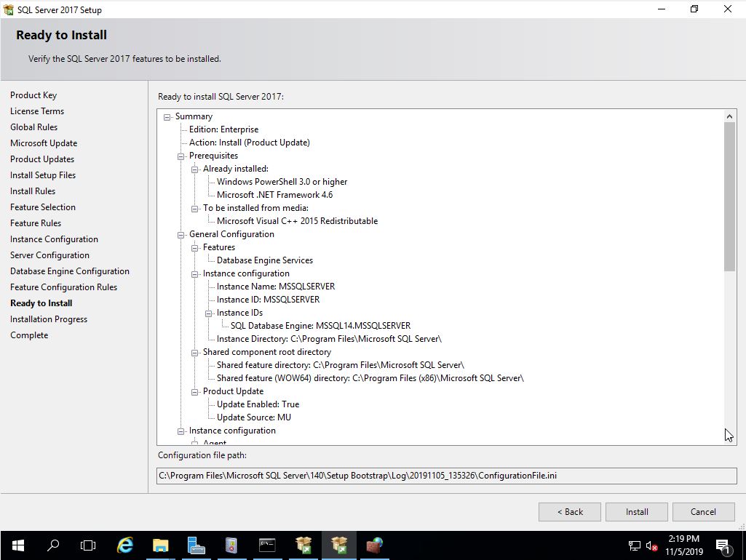Collapse To be installed from media node
This screenshot has width=746, height=560.
pos(194,209)
